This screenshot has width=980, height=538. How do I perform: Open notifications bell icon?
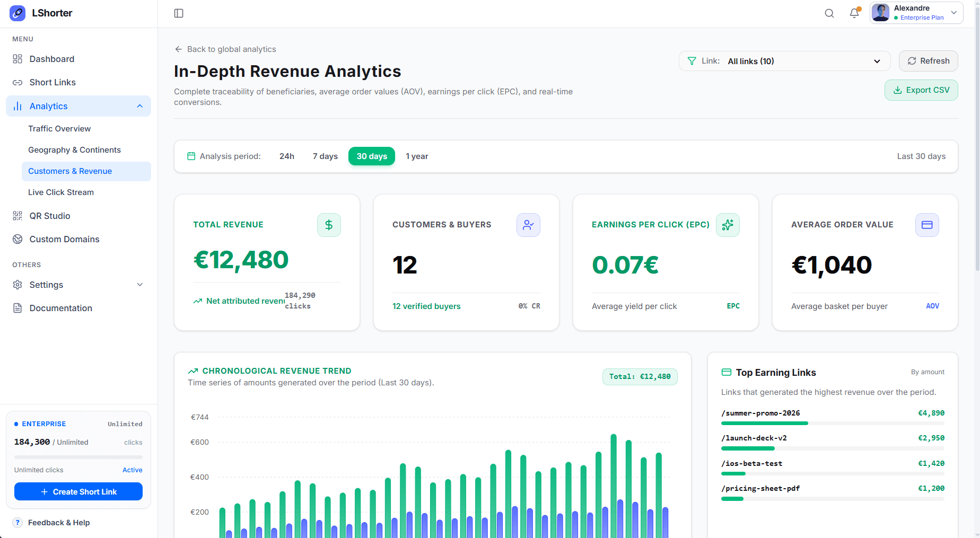854,13
